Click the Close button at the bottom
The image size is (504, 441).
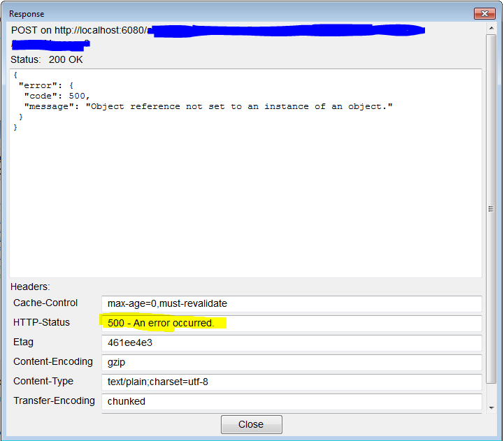pos(252,424)
